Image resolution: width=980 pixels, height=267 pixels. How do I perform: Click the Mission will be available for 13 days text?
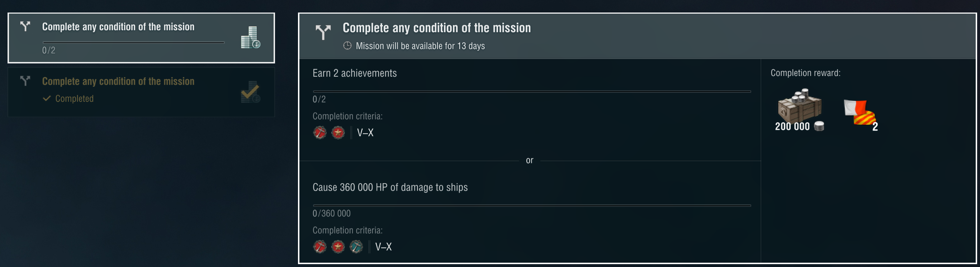pyautogui.click(x=420, y=46)
